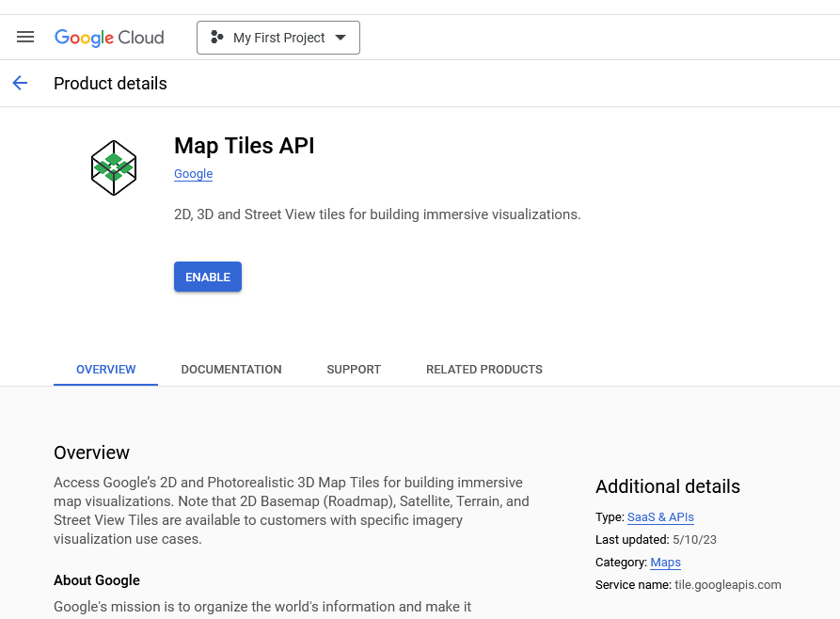Switch to the Support tab
840x619 pixels.
354,370
